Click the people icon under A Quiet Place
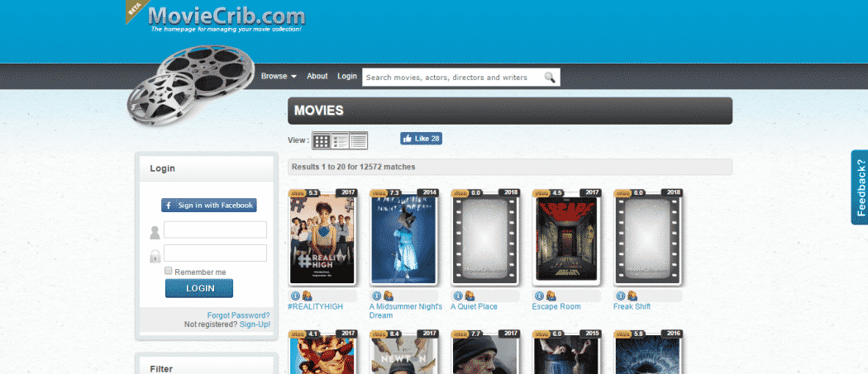This screenshot has height=374, width=868. pyautogui.click(x=470, y=296)
